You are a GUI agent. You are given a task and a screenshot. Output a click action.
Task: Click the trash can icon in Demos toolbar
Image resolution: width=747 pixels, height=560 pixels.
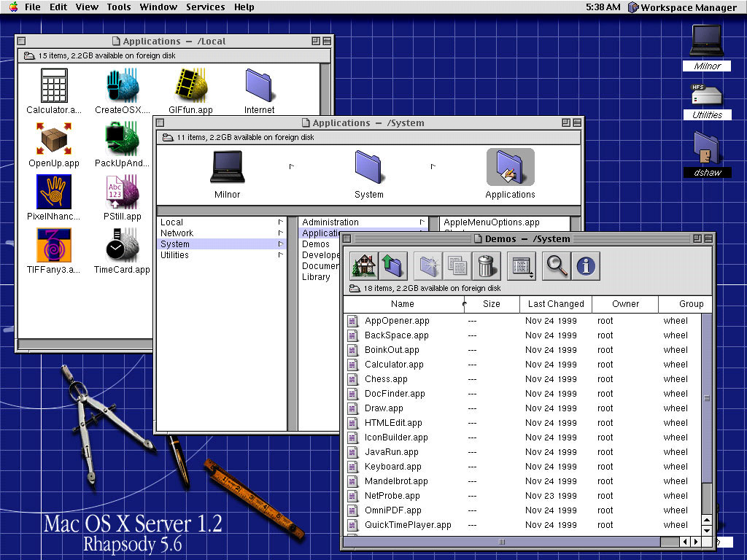(487, 265)
